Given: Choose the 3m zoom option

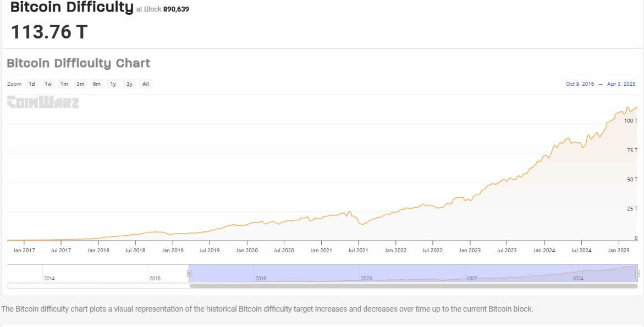Looking at the screenshot, I should point(80,84).
